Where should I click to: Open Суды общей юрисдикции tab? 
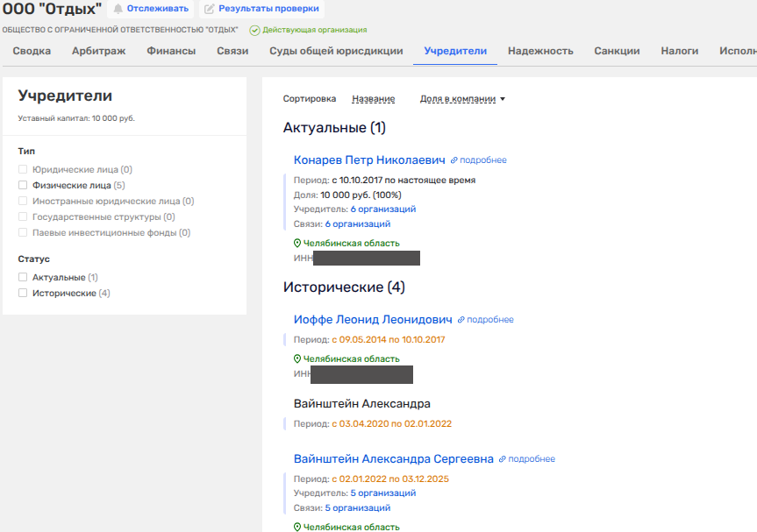coord(336,51)
